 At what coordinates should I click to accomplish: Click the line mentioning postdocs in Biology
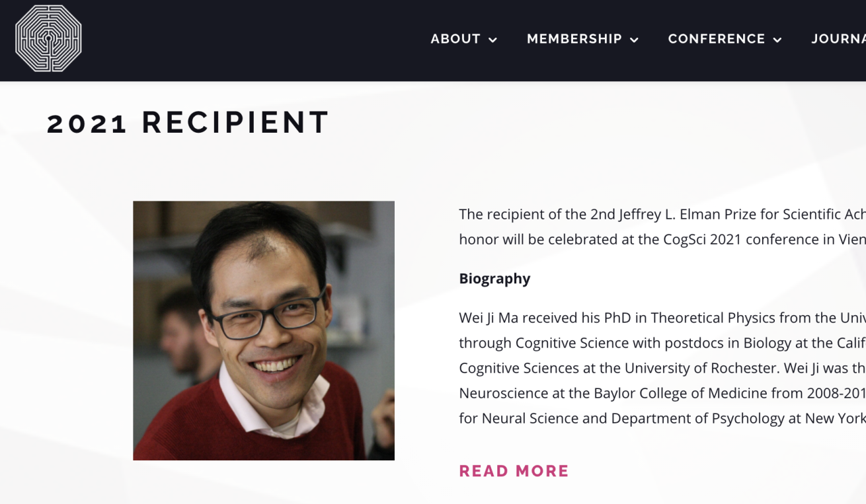662,343
